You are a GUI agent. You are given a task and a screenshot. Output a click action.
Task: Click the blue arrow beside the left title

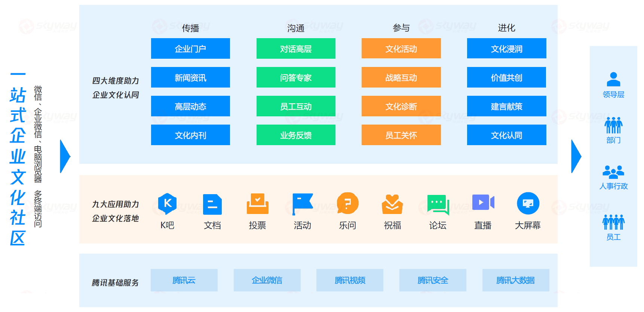coord(65,156)
